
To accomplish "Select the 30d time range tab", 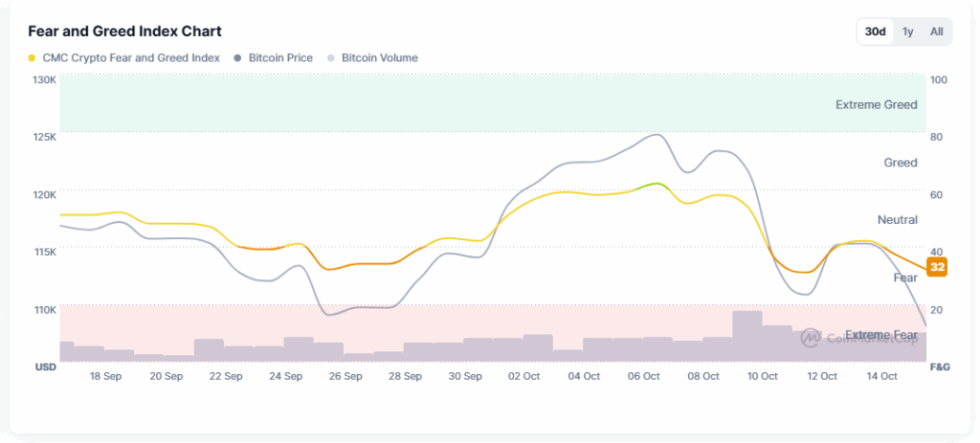I will [875, 32].
